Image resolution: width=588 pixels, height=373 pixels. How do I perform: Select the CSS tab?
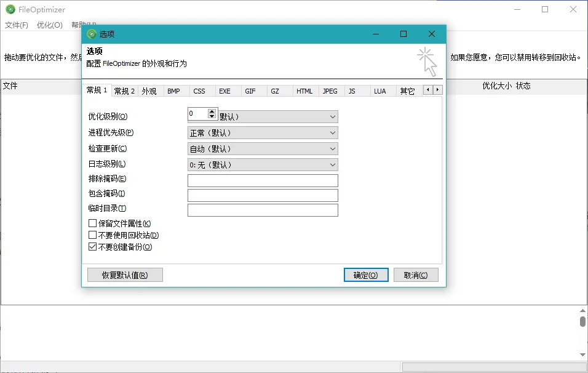(x=199, y=91)
